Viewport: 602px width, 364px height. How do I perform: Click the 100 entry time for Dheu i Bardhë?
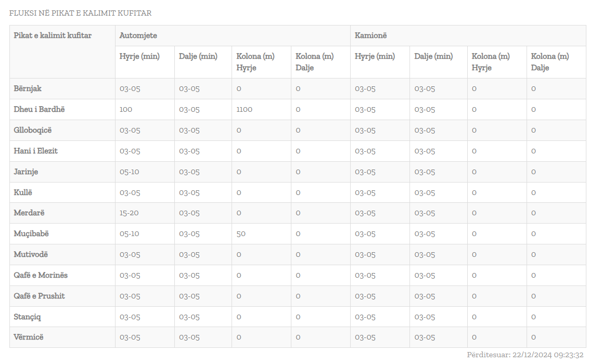tap(126, 109)
